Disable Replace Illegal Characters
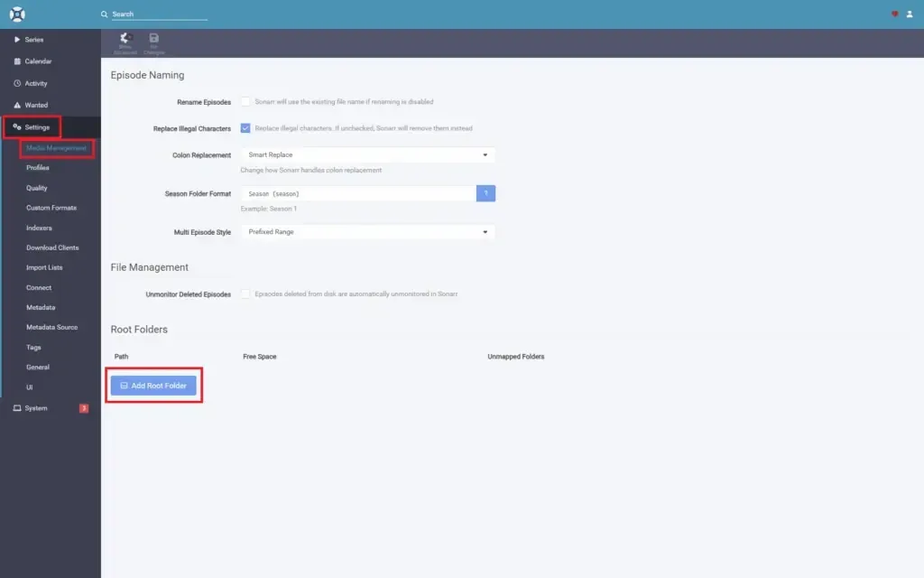This screenshot has height=578, width=924. coord(245,128)
